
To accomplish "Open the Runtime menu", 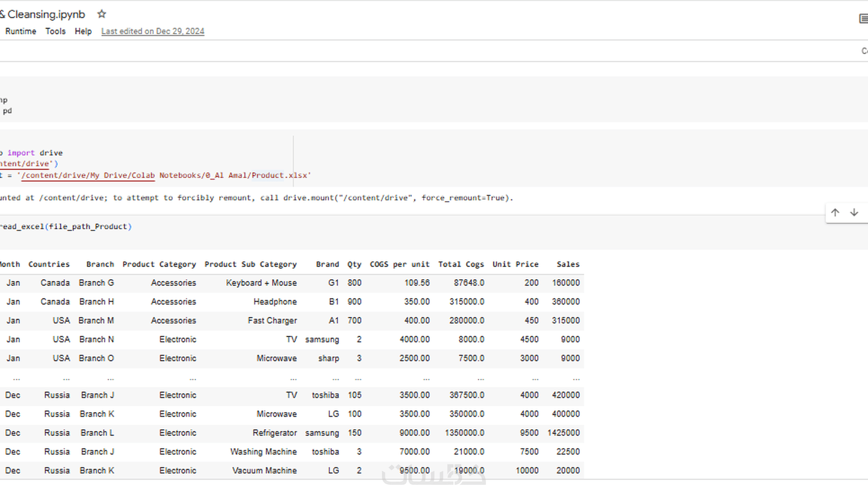I will tap(20, 31).
